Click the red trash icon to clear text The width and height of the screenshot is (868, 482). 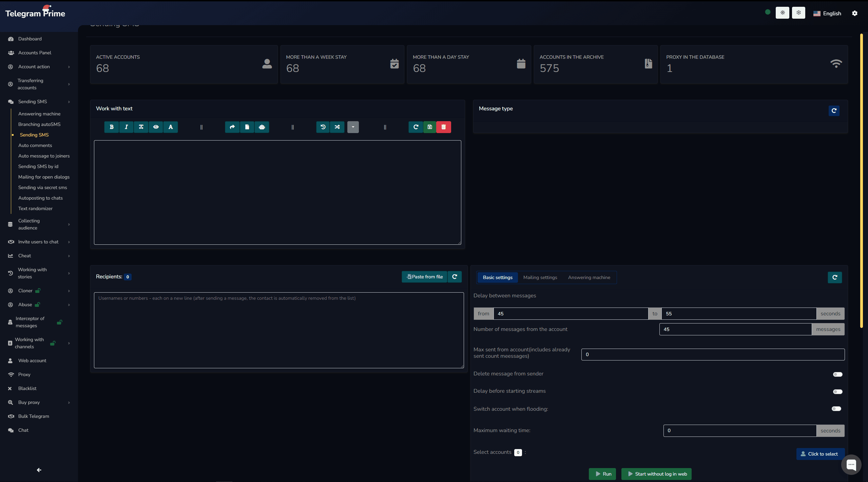[x=443, y=127]
